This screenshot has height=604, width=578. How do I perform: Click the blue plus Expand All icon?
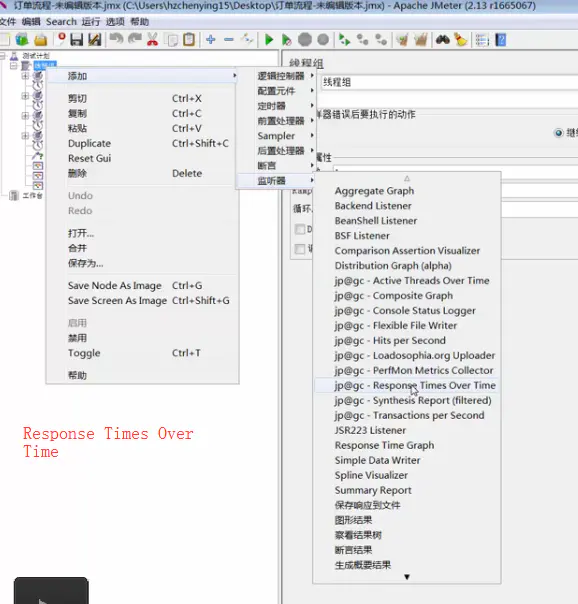pos(211,39)
